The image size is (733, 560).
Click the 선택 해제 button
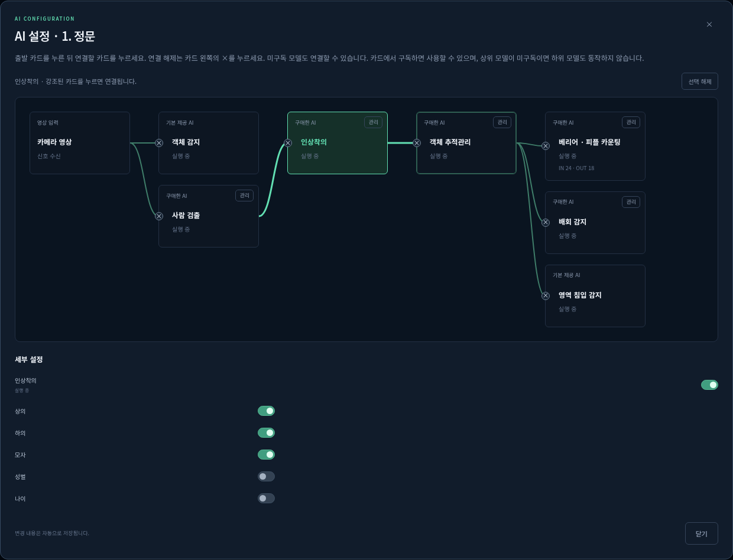click(700, 82)
